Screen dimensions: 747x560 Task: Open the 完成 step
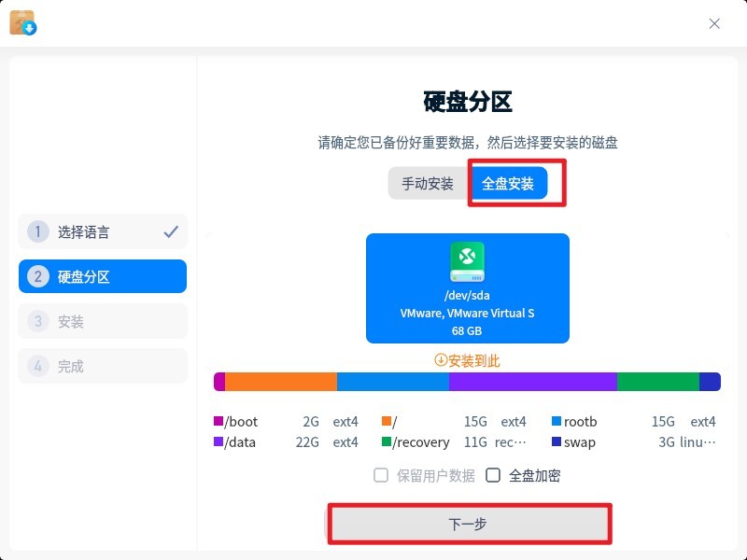click(103, 366)
